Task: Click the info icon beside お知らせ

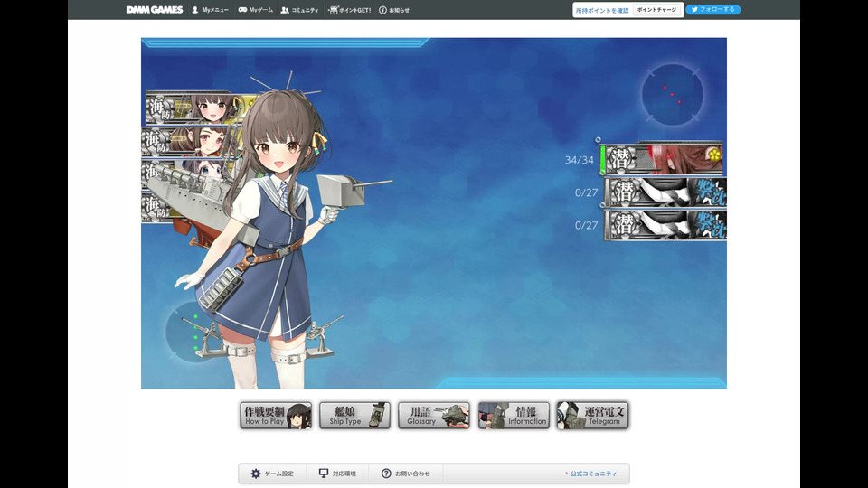Action: [x=382, y=10]
